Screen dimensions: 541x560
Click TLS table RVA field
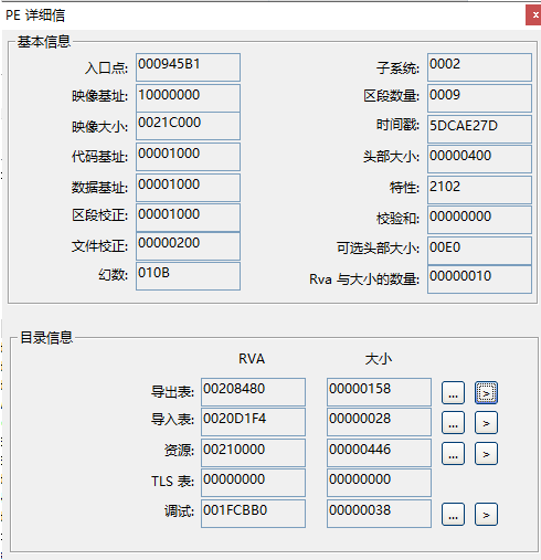click(253, 483)
